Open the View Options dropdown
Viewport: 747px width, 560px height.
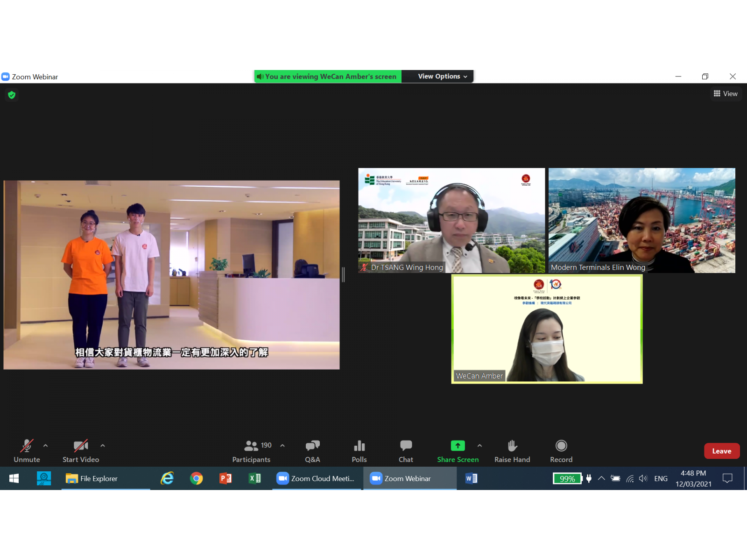[x=442, y=77]
